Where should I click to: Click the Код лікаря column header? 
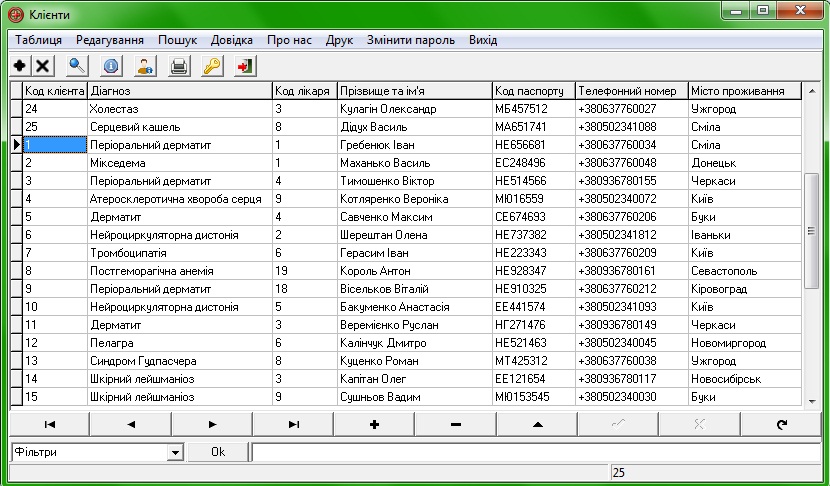(305, 91)
